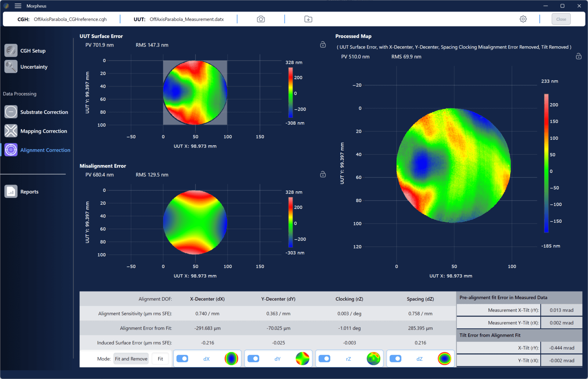Toggle the dX X-Decenter switch
Image resolution: width=588 pixels, height=379 pixels.
(182, 359)
